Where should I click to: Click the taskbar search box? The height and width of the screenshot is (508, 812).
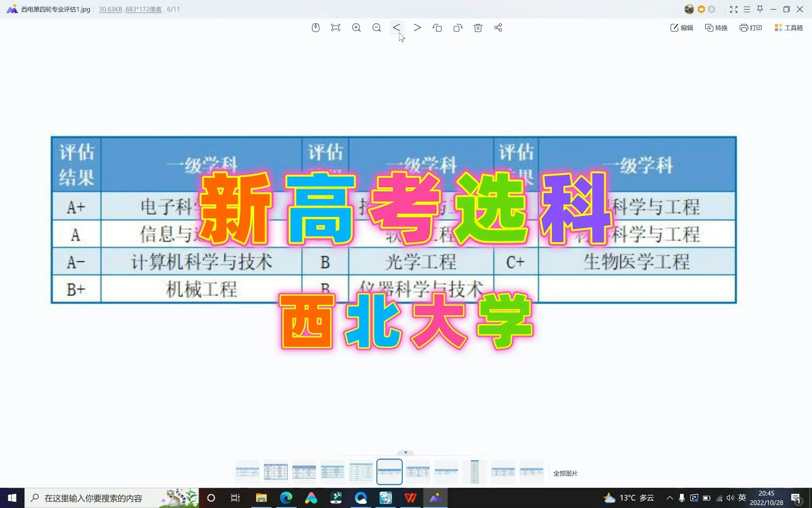click(112, 498)
